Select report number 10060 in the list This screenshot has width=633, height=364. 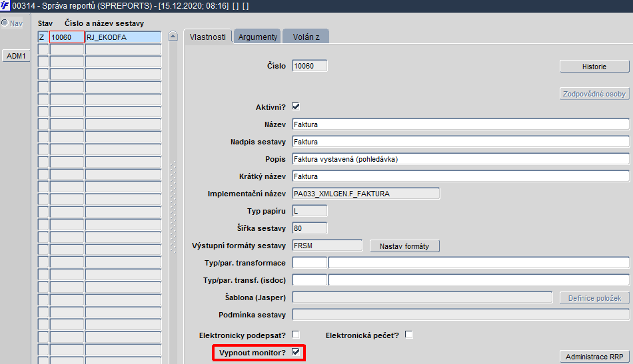(67, 37)
